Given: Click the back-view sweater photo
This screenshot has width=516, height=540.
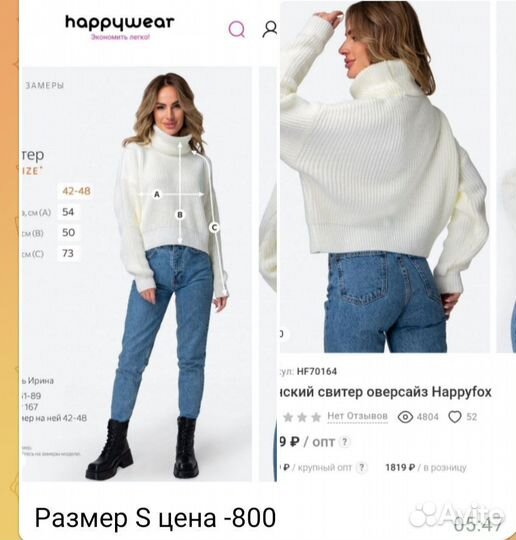Looking at the screenshot, I should 385,176.
